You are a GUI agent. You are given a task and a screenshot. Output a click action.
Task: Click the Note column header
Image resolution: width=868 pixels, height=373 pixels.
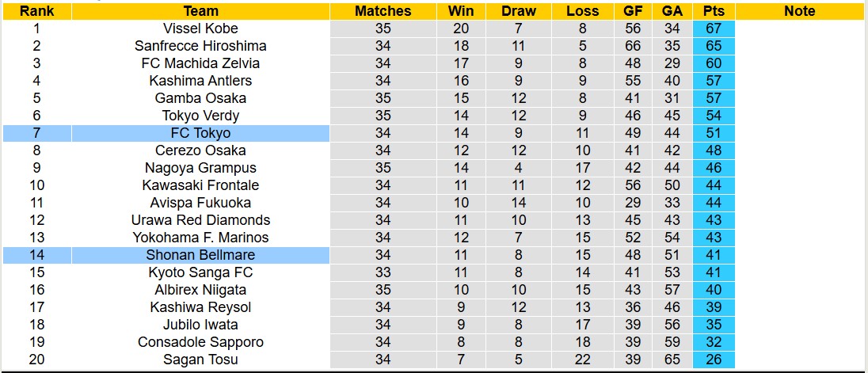tap(799, 11)
